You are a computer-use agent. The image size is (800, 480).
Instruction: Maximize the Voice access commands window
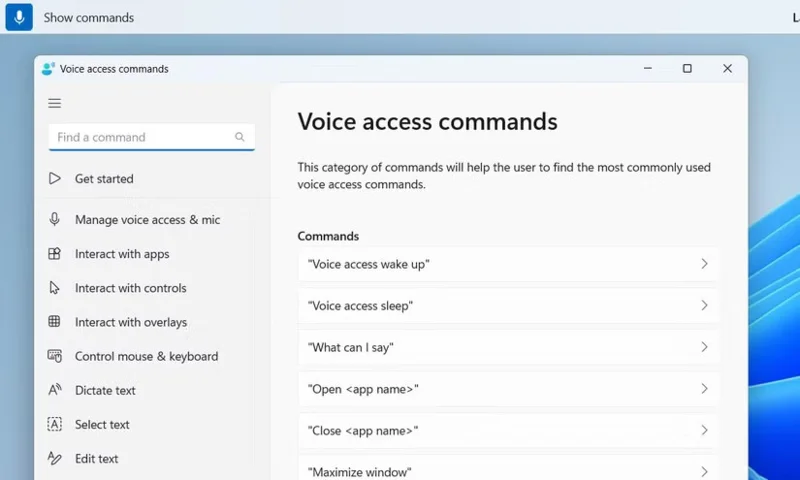pyautogui.click(x=687, y=69)
